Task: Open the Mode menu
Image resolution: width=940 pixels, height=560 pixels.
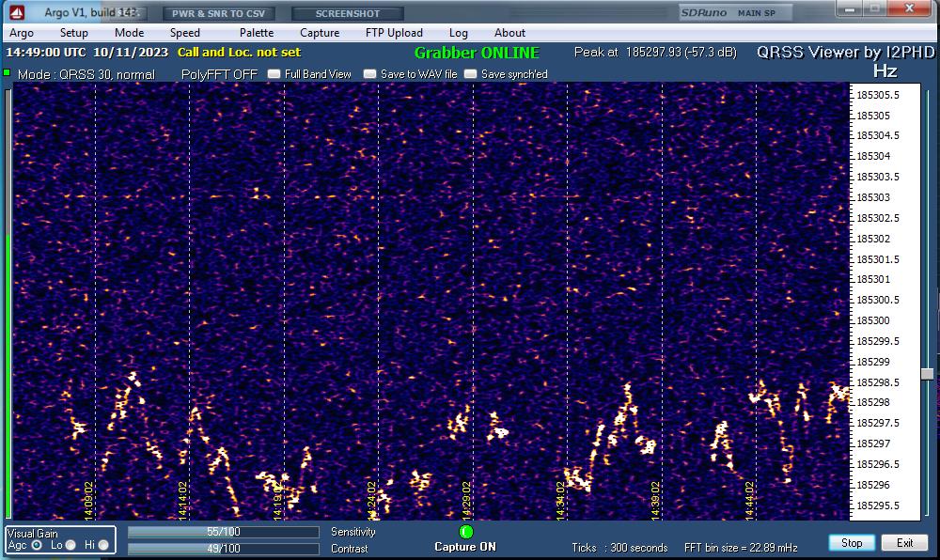Action: click(129, 33)
